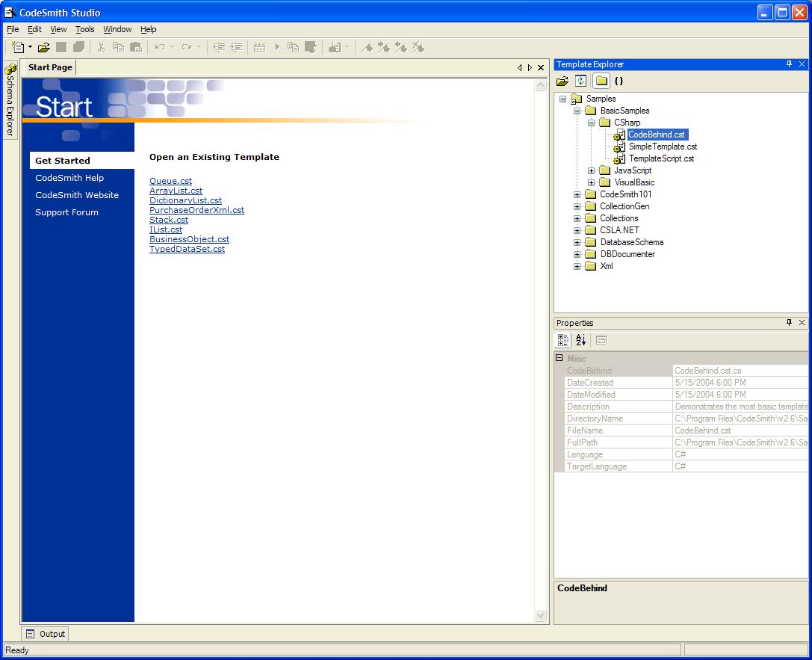
Task: Click the Property Pages icon in Properties
Action: (601, 340)
